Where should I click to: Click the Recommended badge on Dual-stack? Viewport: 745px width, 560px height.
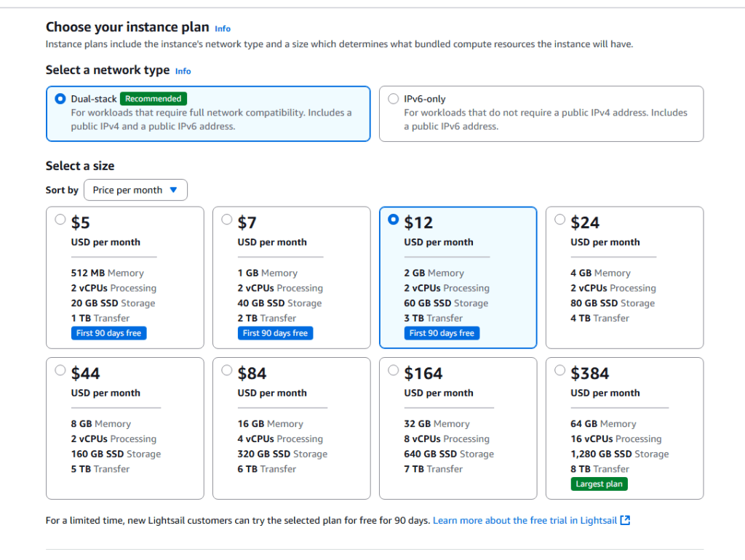(x=154, y=99)
